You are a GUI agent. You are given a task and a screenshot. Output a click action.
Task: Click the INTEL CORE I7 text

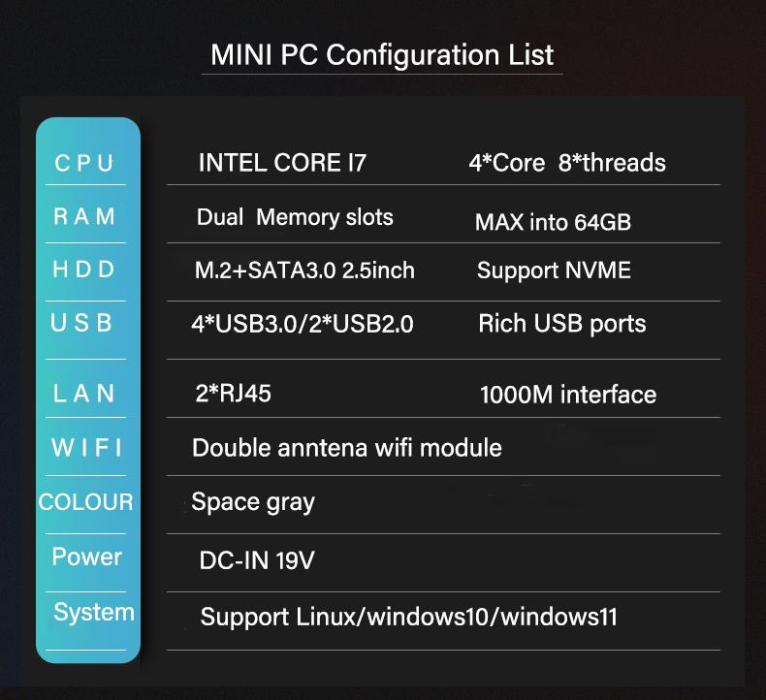tap(282, 163)
